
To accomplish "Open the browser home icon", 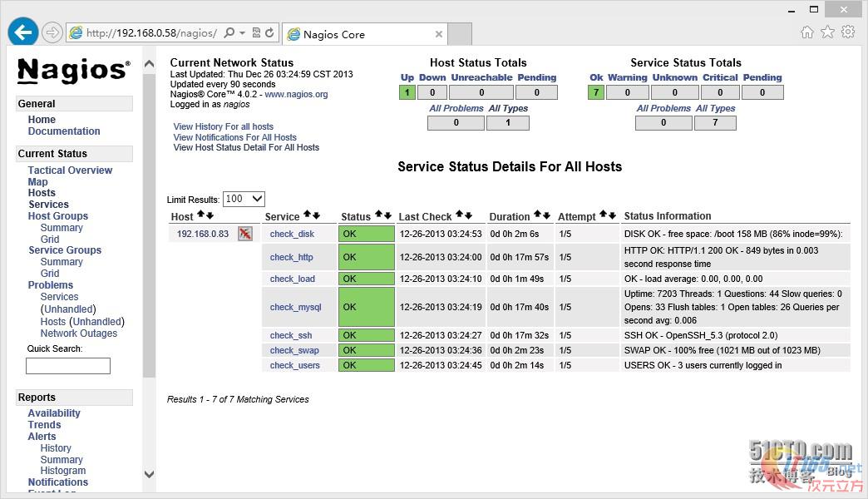I will 807,32.
